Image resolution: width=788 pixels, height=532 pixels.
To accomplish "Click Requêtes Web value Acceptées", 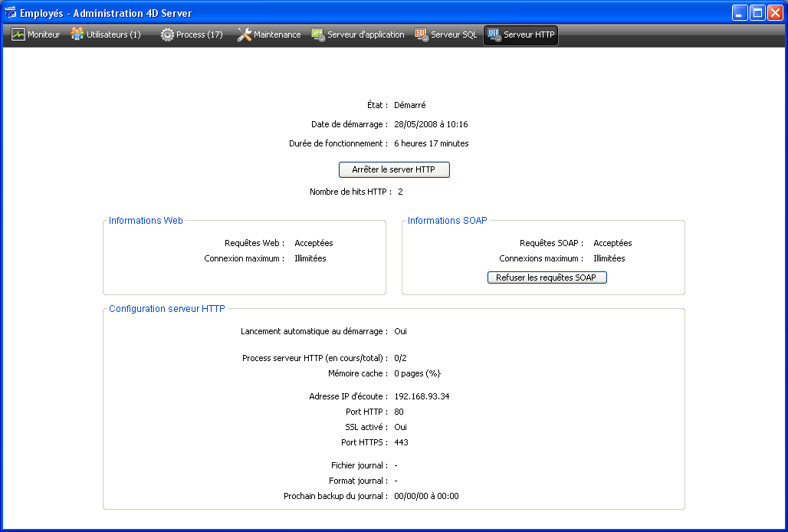I will [314, 243].
